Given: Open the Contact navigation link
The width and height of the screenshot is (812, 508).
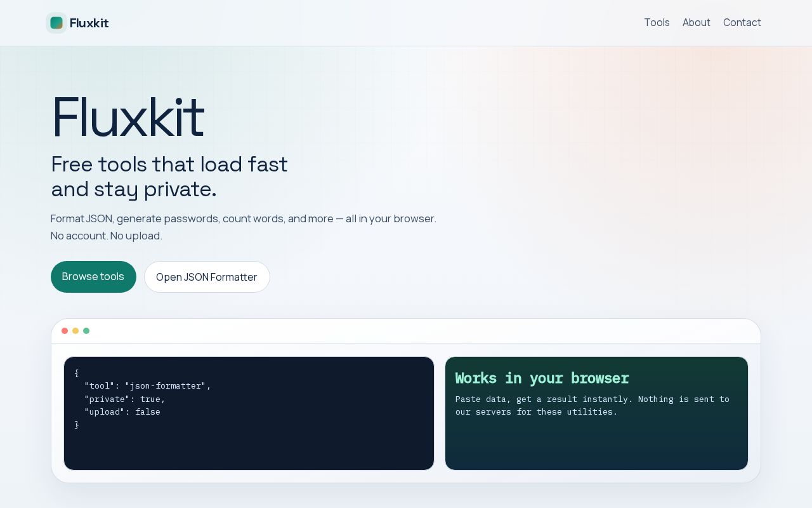Looking at the screenshot, I should (x=742, y=22).
